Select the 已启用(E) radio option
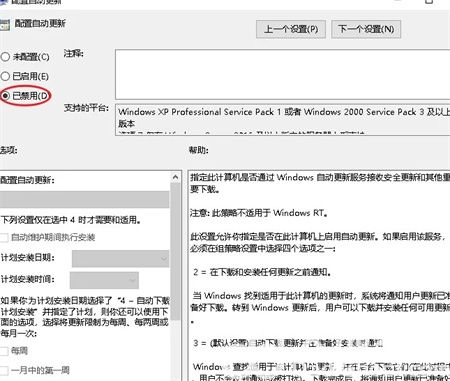This screenshot has width=450, height=381. pos(5,76)
